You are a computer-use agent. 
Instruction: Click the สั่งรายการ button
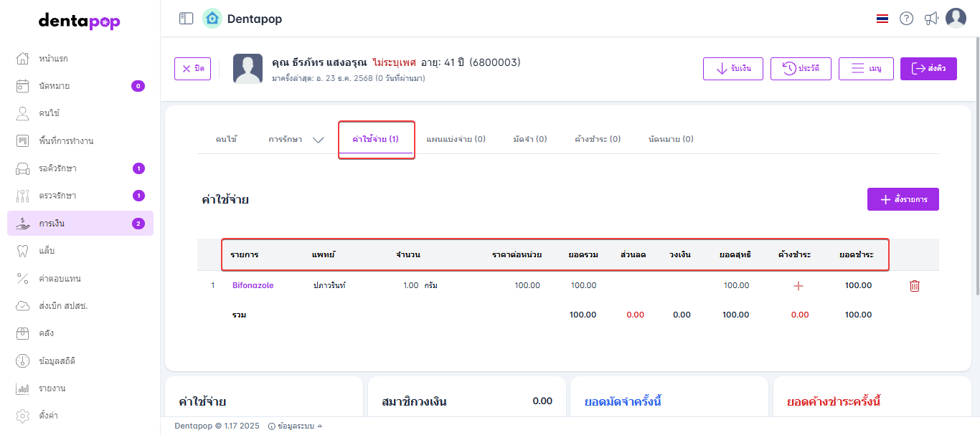pyautogui.click(x=903, y=199)
